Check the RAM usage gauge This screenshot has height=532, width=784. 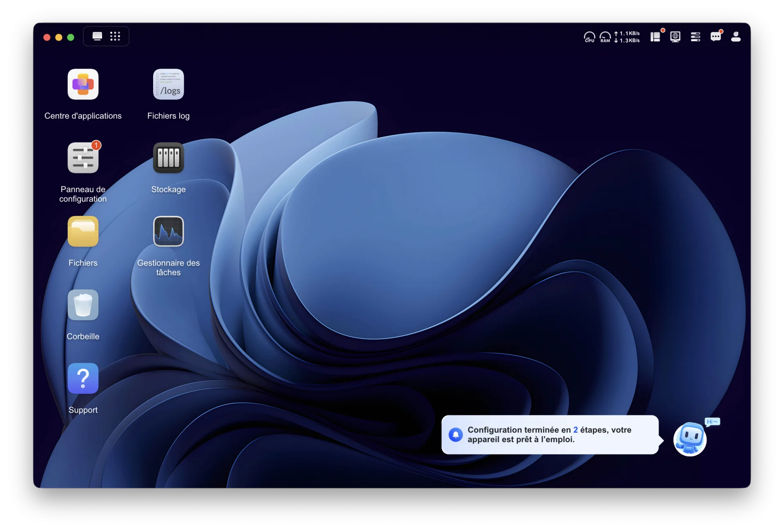point(605,37)
